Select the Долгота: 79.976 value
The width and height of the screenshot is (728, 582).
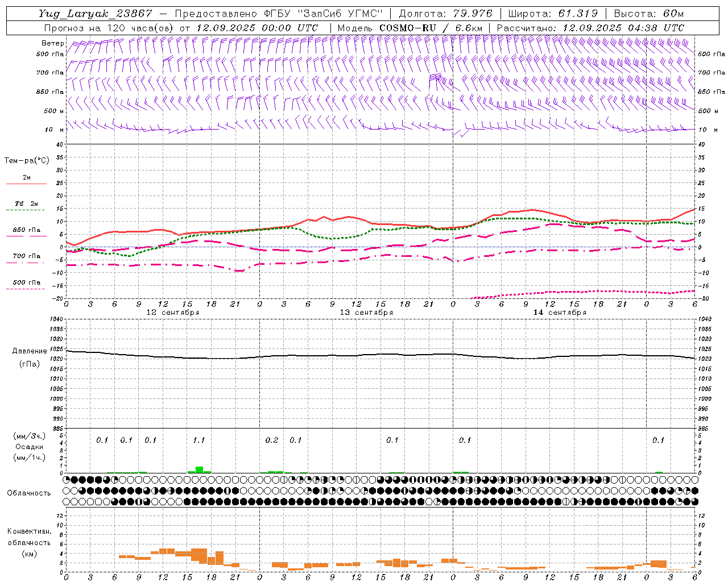445,14
